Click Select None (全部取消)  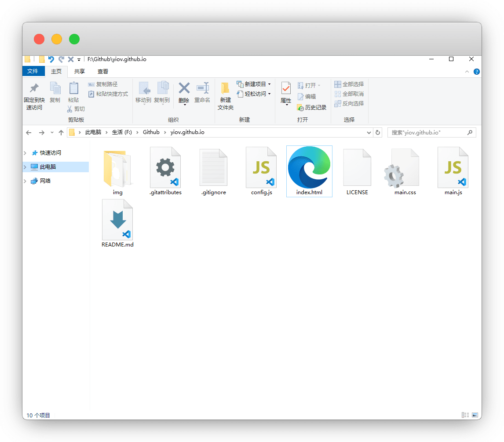[x=349, y=94]
